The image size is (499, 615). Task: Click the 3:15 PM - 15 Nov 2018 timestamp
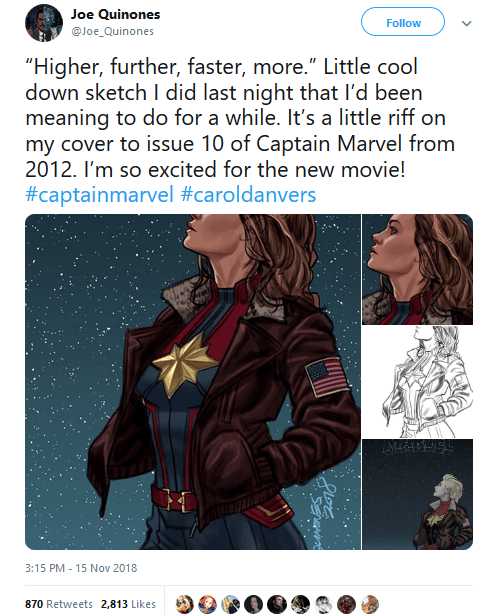81,568
